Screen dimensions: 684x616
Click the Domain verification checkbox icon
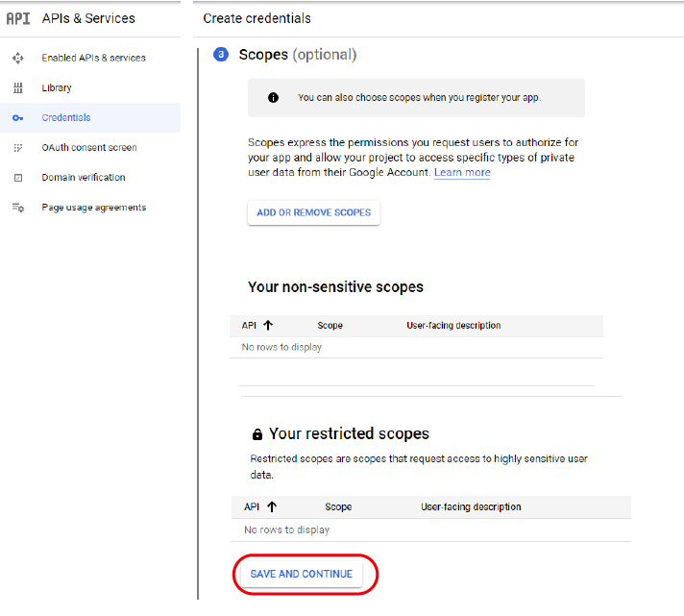pos(17,178)
